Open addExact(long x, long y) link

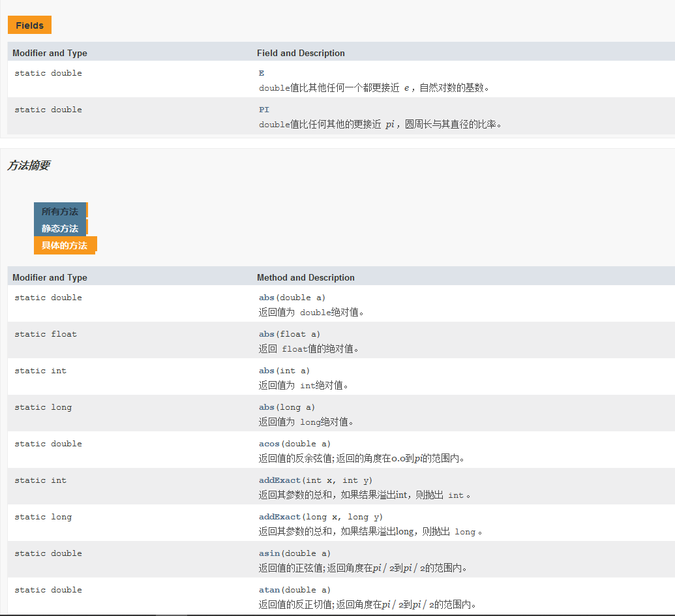(280, 517)
